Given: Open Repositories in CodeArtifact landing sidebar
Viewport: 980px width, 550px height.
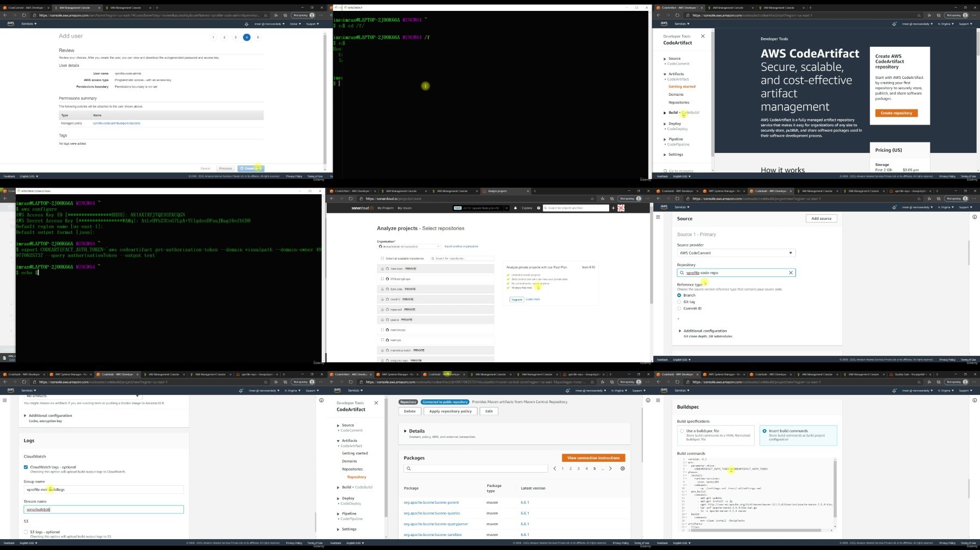Looking at the screenshot, I should [679, 102].
